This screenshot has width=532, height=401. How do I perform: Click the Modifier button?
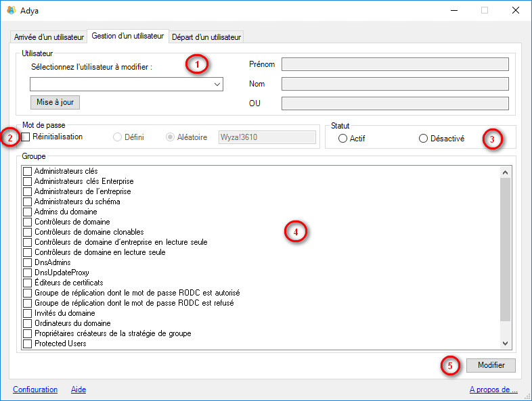(x=491, y=365)
